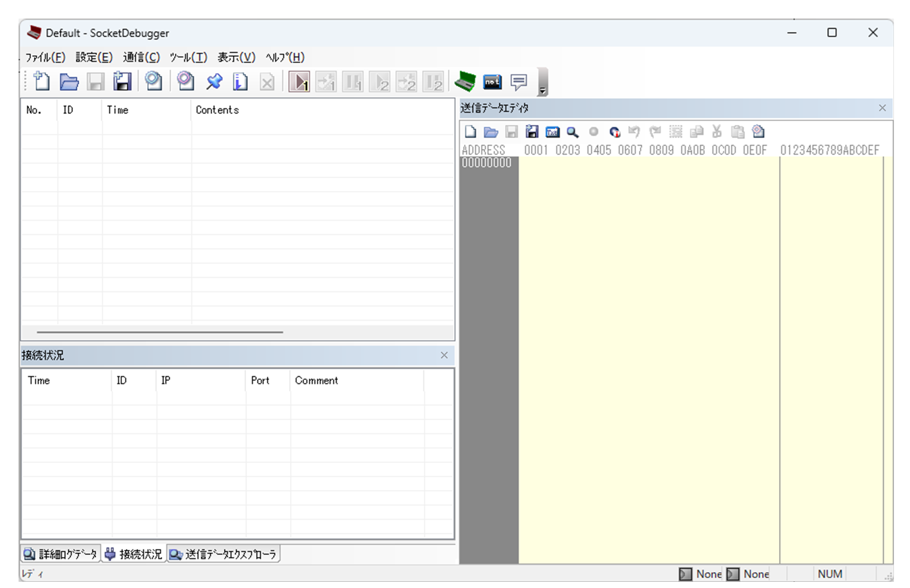Image resolution: width=910 pixels, height=588 pixels.
Task: Open the 通信(C) menu
Action: [x=141, y=57]
